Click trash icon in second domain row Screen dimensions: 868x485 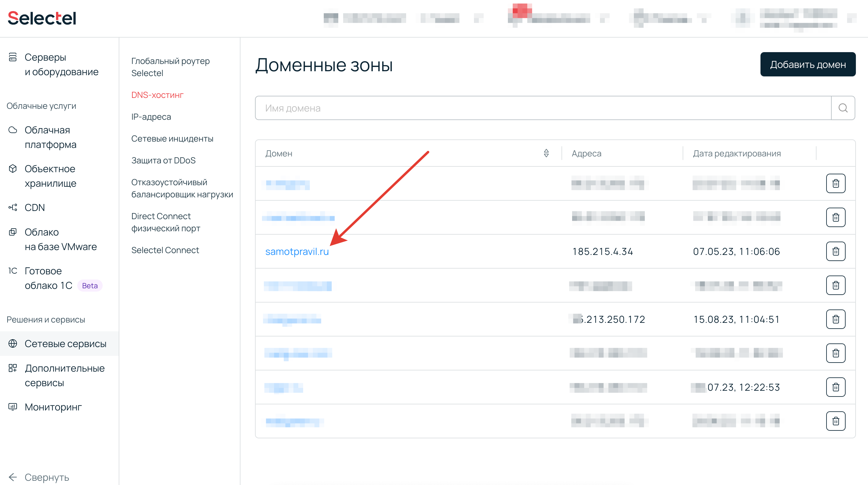point(836,217)
